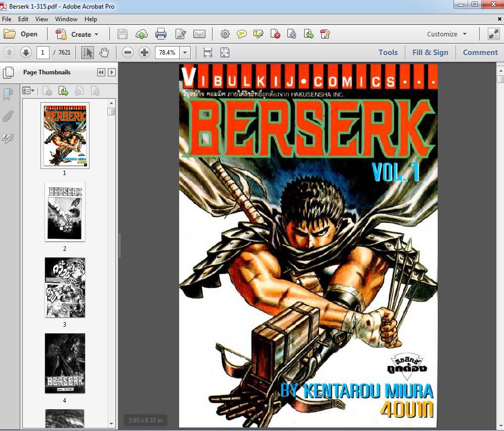Toggle the Page Thumbnails panel icon
Screen dimensions: 504x431
pos(9,73)
